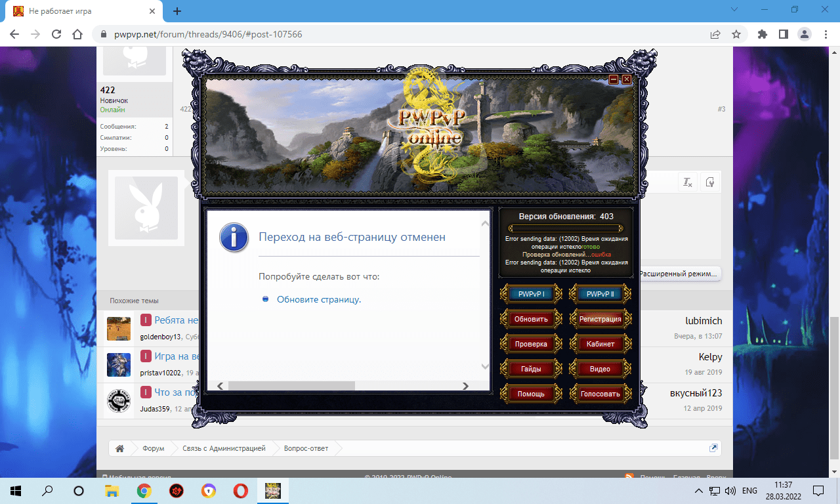This screenshot has height=504, width=840.
Task: Open Kelpy user link
Action: 710,357
